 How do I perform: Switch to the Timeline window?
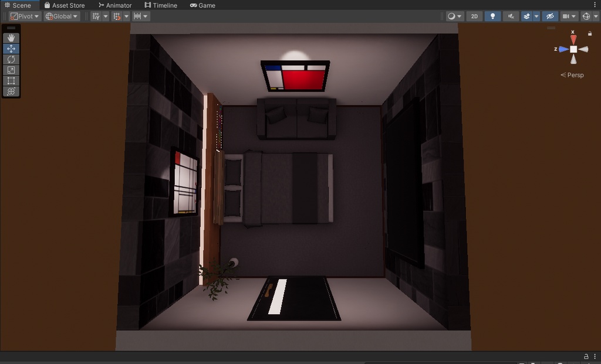[x=161, y=5]
